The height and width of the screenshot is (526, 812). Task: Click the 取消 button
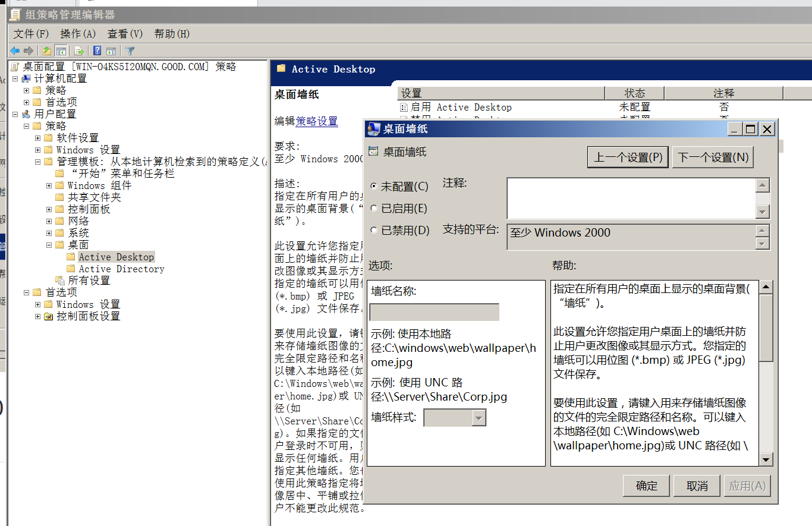pyautogui.click(x=697, y=486)
